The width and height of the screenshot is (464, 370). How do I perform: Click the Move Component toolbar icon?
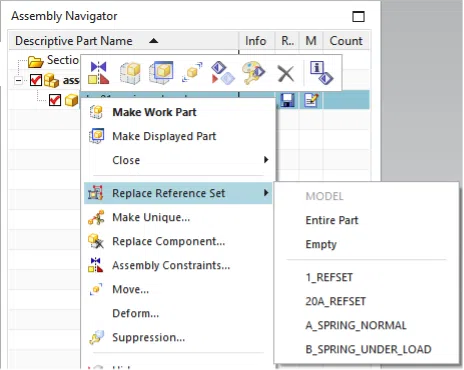click(x=192, y=72)
